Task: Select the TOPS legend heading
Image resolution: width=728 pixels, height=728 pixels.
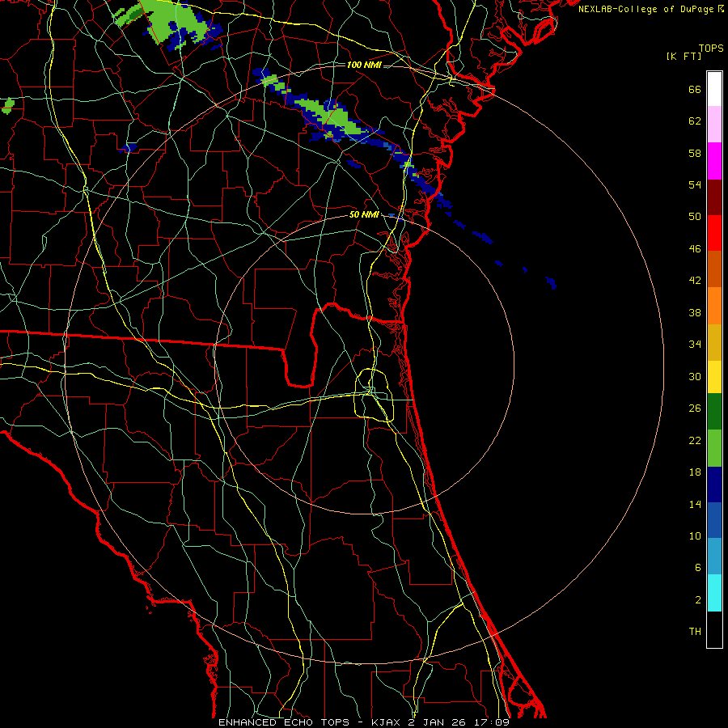Action: click(x=711, y=48)
